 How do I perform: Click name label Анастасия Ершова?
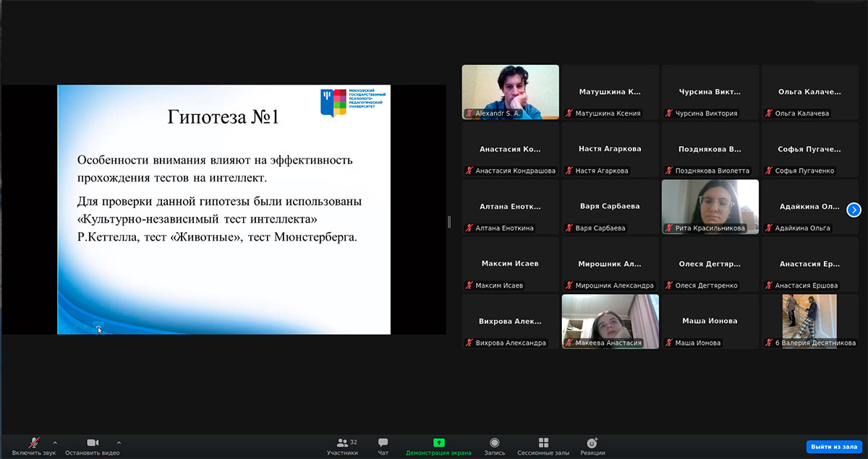point(806,286)
